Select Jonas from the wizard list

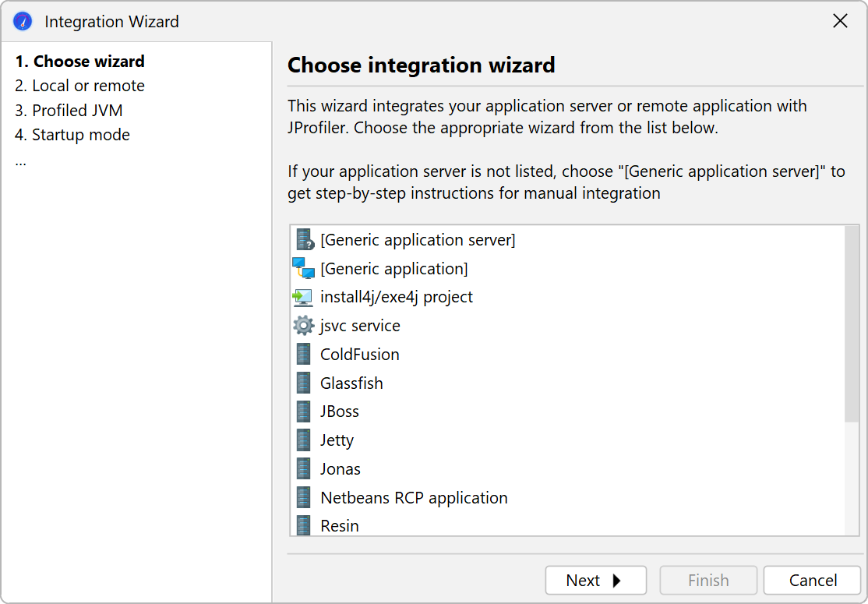[x=340, y=469]
